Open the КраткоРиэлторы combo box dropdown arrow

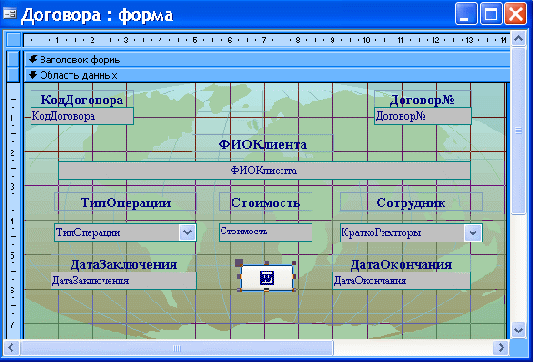point(473,233)
